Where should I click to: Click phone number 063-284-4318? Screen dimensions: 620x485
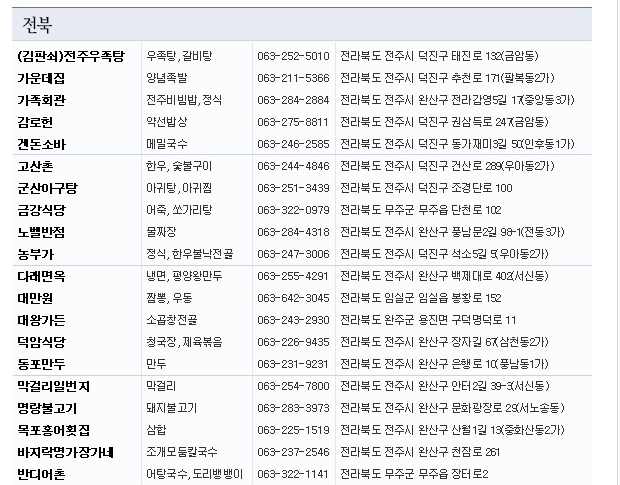click(x=293, y=232)
